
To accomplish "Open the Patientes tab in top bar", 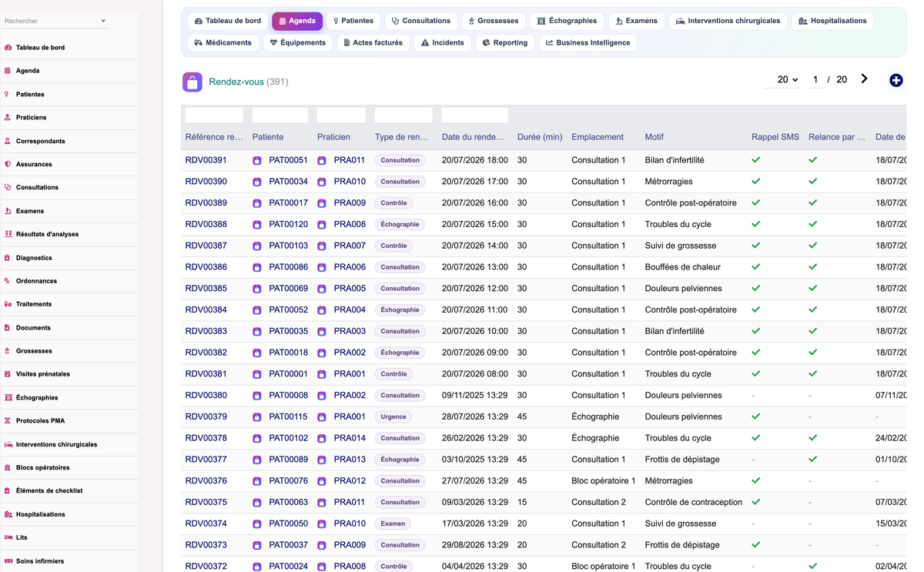I will (353, 21).
